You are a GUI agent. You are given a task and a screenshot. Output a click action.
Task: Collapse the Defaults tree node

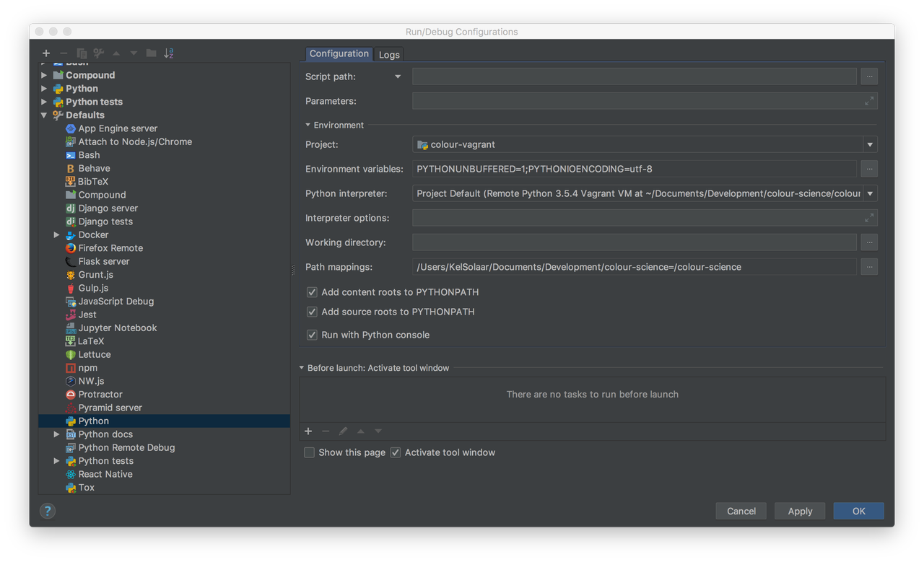point(44,115)
